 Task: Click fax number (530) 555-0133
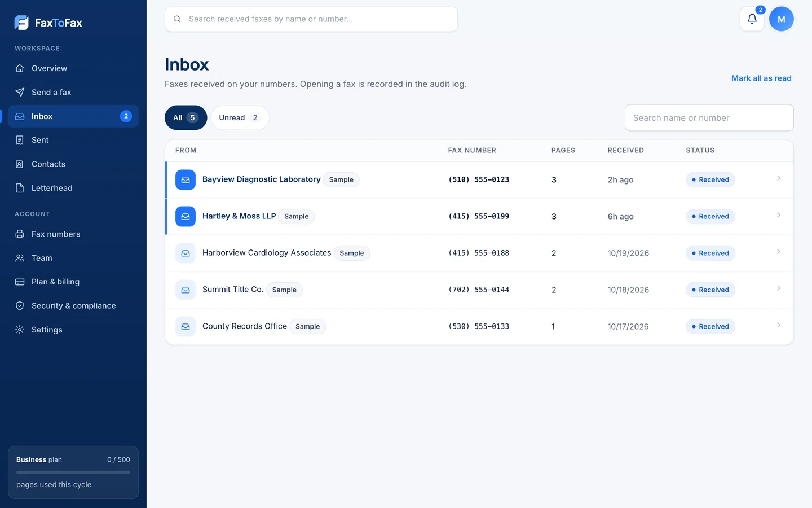click(479, 327)
